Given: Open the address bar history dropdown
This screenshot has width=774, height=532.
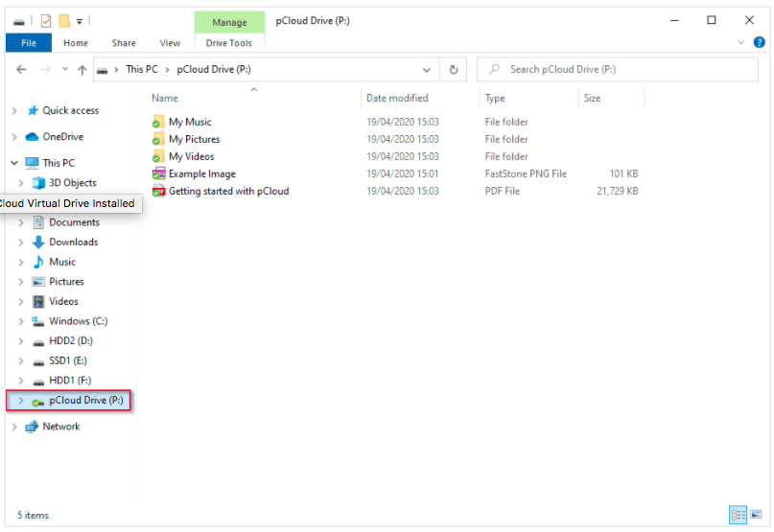Looking at the screenshot, I should coord(427,70).
